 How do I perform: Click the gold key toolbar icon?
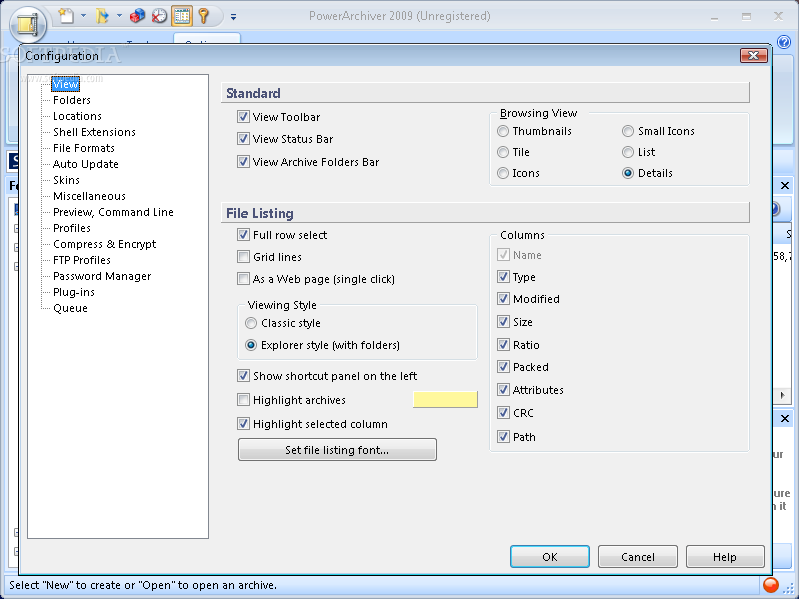click(203, 16)
